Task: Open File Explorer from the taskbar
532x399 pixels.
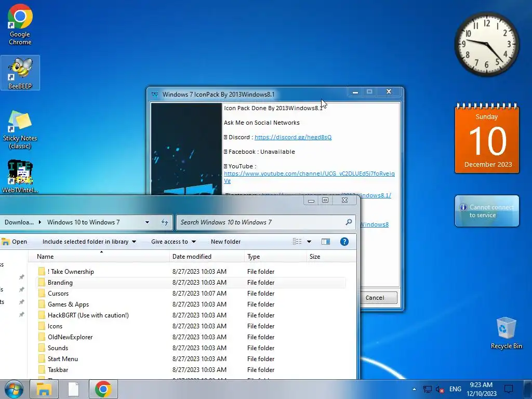Action: [44, 389]
